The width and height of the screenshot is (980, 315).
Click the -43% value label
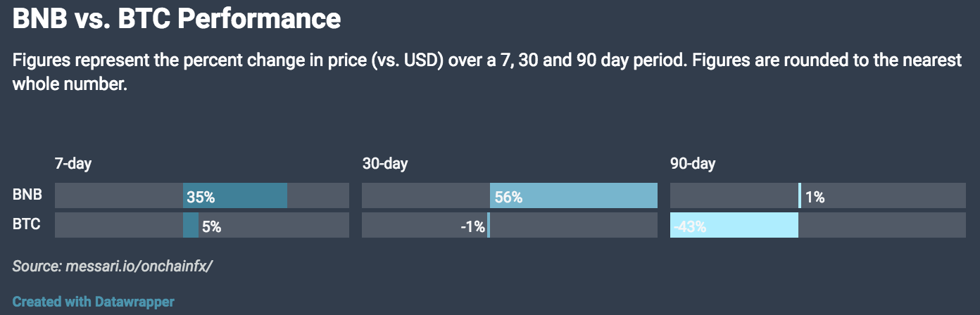[x=689, y=227]
